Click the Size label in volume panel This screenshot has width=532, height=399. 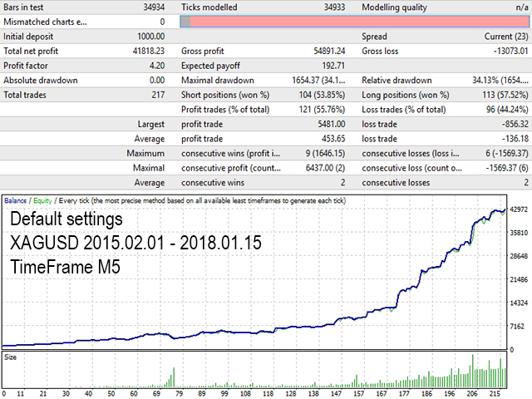click(11, 357)
